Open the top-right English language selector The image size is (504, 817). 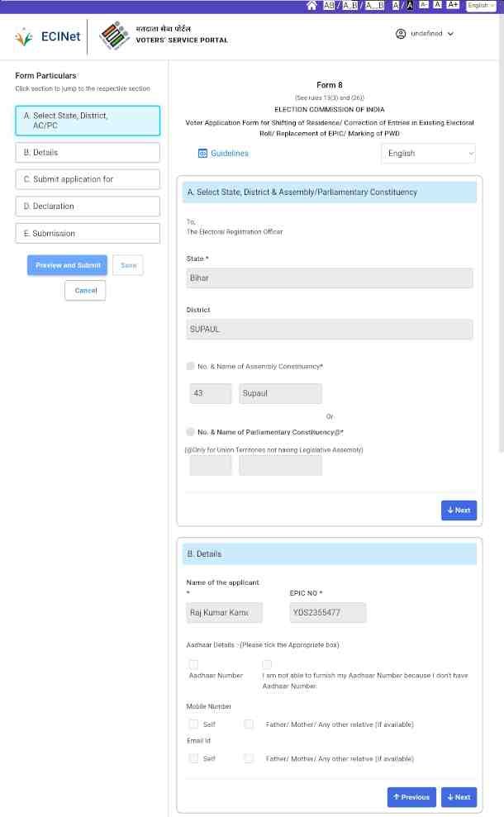(x=480, y=5)
